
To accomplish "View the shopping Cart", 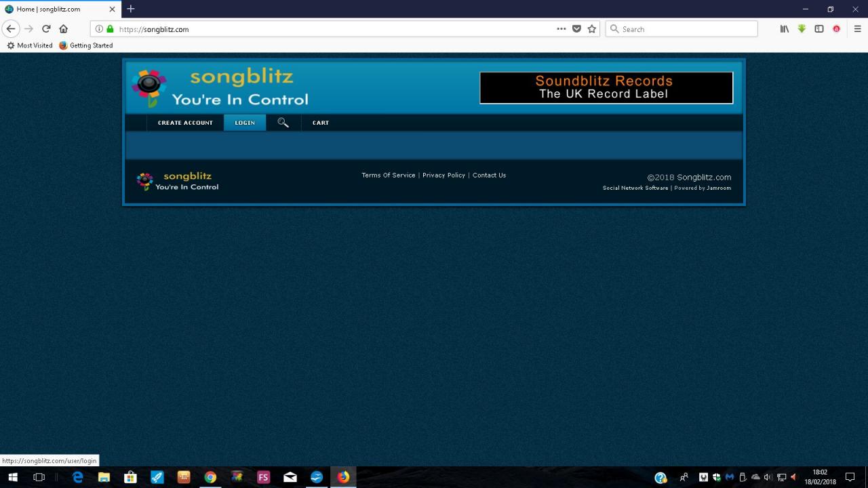I will tap(321, 123).
